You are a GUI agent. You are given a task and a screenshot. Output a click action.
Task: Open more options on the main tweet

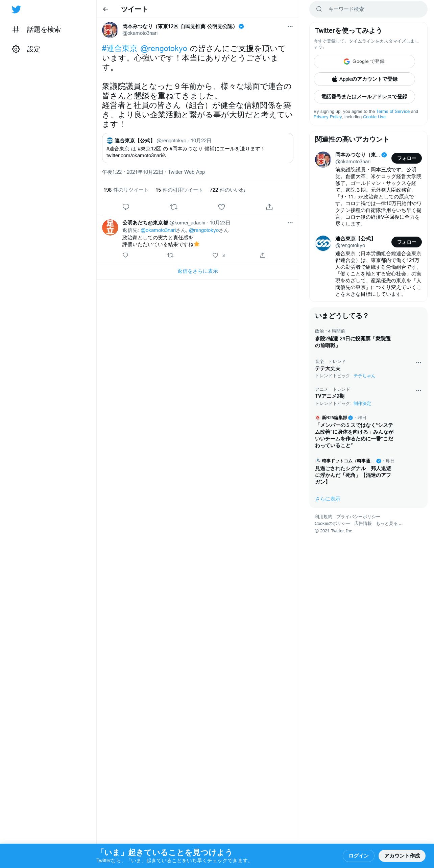(290, 26)
